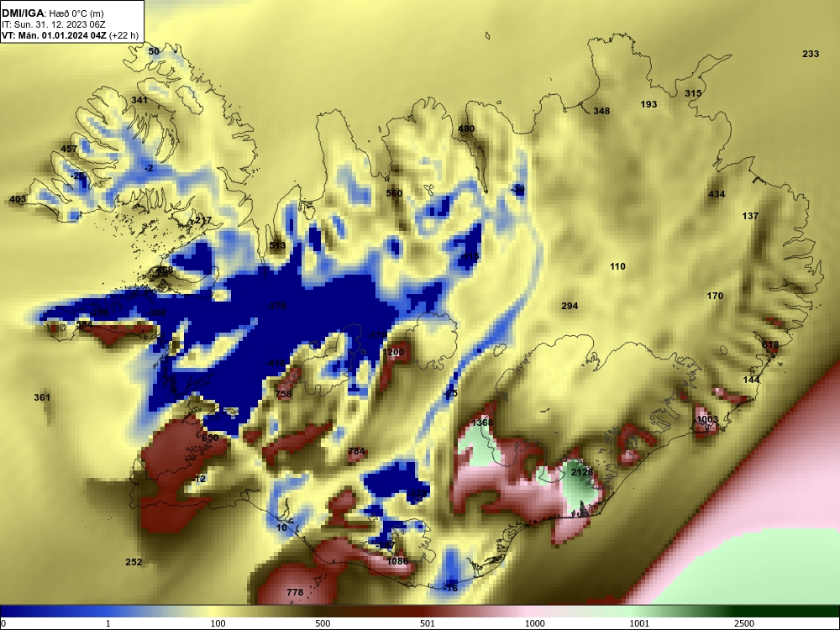This screenshot has width=840, height=630.
Task: Click the map value 361
Action: tap(42, 397)
